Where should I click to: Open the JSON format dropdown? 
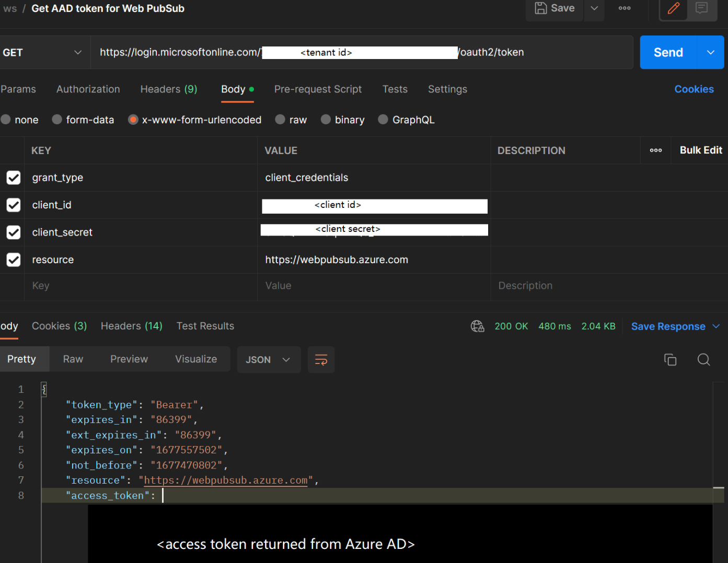(269, 359)
